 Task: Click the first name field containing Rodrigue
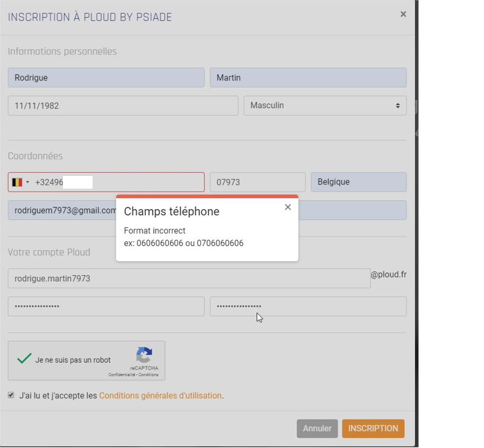coord(106,77)
